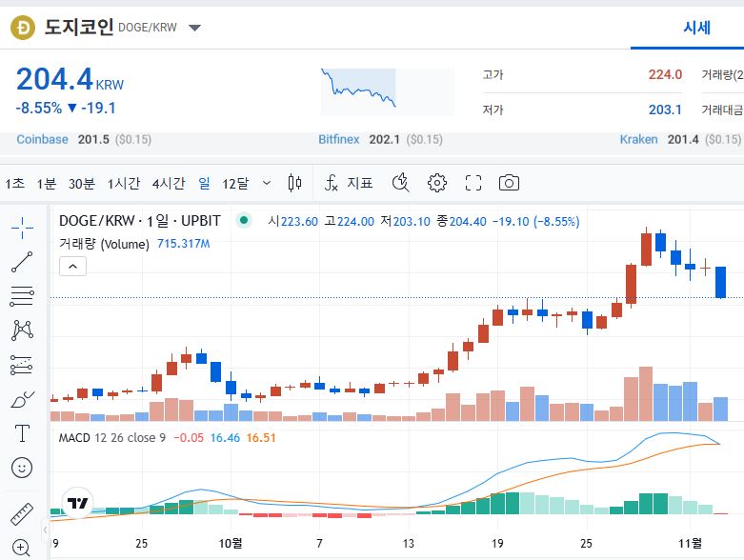Click the mini price sparkline chart

387,92
